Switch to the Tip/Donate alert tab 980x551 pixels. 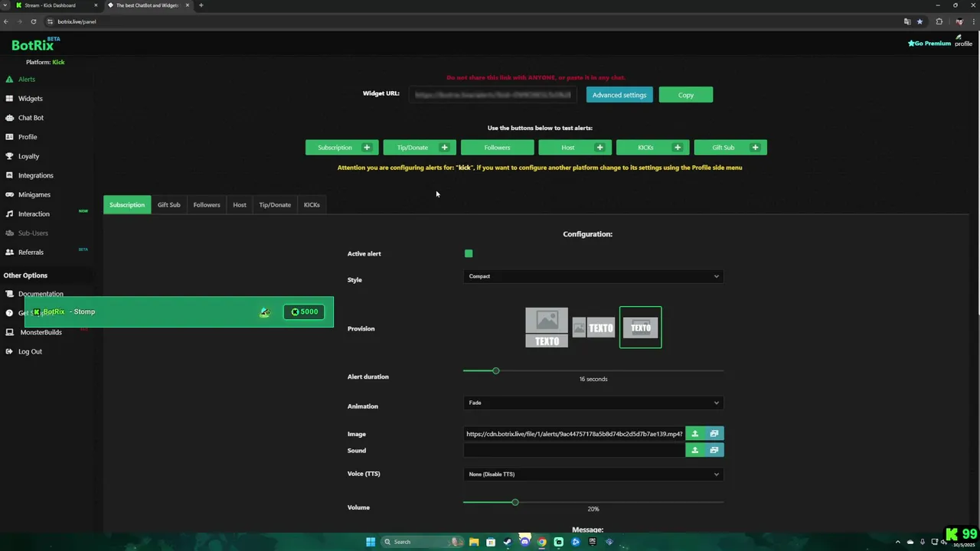275,204
